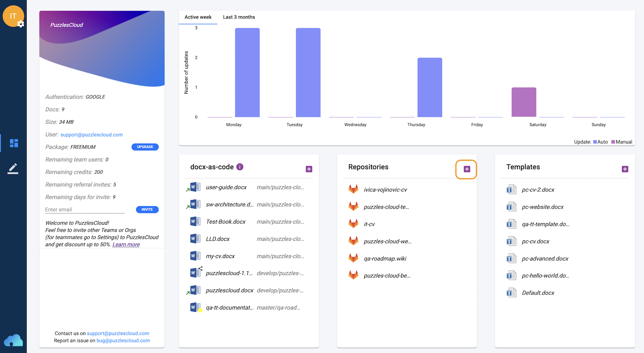Toggle the Auto update legend swatch

595,142
